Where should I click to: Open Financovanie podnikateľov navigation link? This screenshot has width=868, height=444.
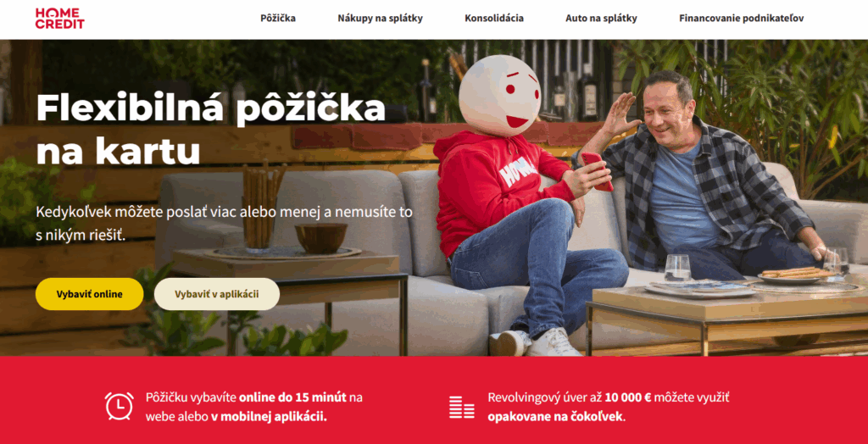[x=742, y=19]
